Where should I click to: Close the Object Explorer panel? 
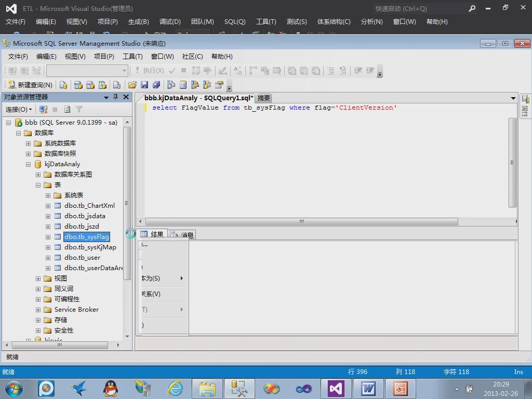tap(126, 97)
